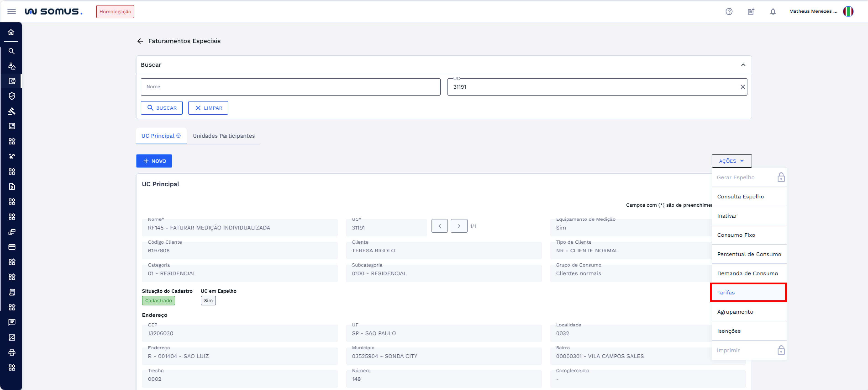Go to previous UC record arrow

[x=439, y=226]
